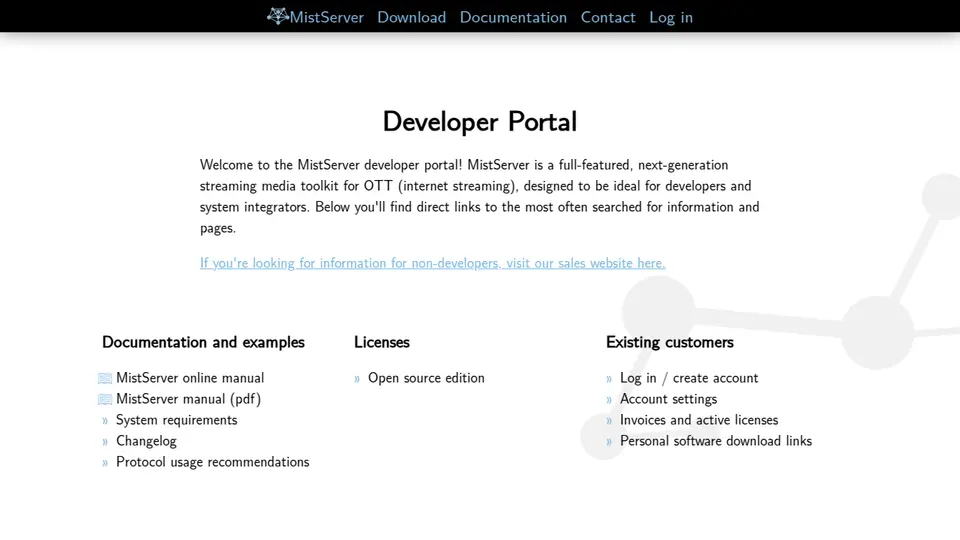
Task: Open Log in / create account link
Action: (x=689, y=378)
